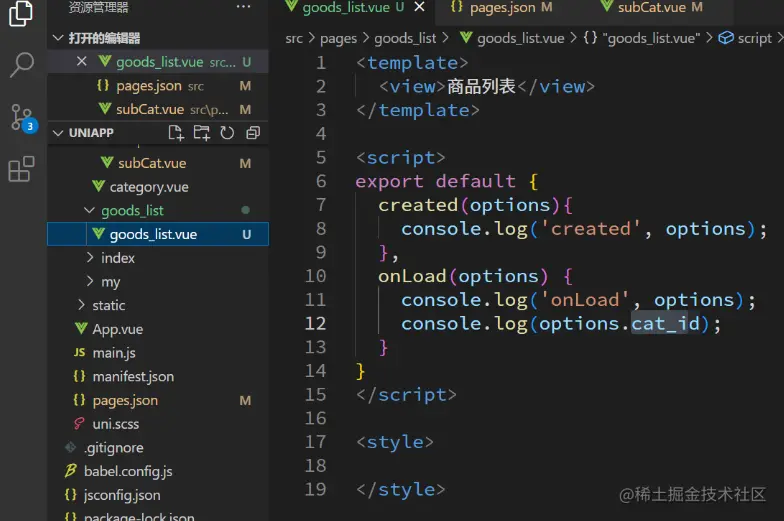Select goods_list.vue in UNIAPP file tree
784x521 pixels.
(158, 234)
